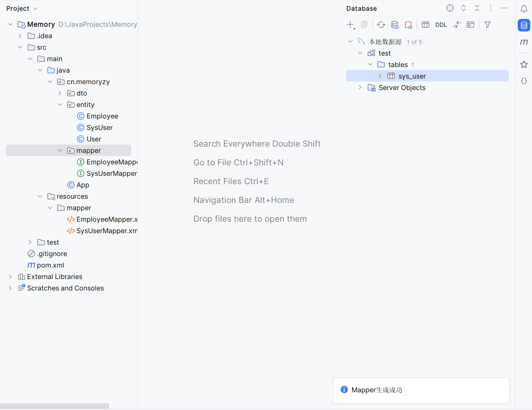
Task: Open the filter icon in Database toolbar
Action: 487,25
